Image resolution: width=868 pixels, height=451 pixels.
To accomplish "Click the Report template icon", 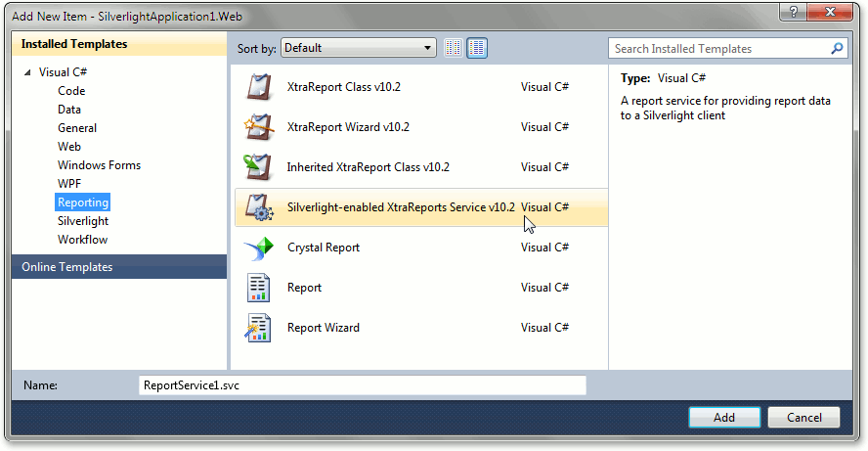I will point(258,288).
